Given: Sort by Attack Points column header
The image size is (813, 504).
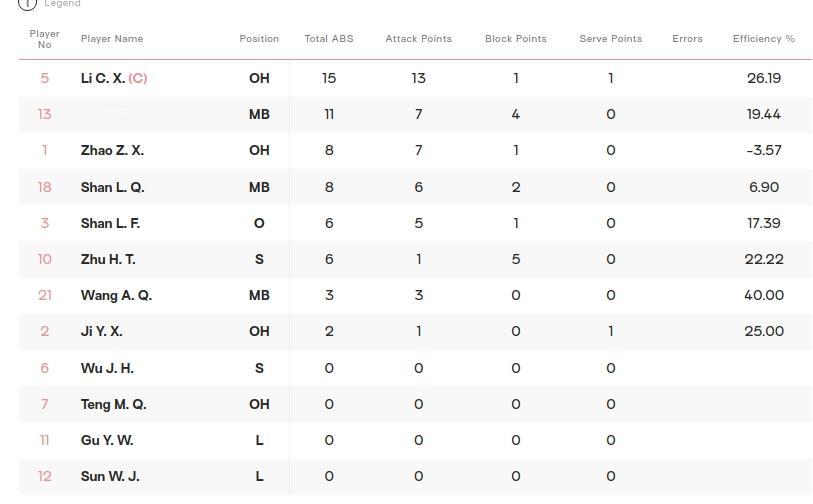Looking at the screenshot, I should tap(418, 39).
